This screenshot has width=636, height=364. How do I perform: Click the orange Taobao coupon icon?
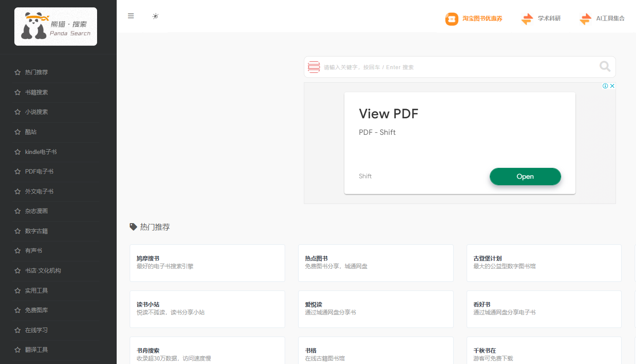(x=452, y=19)
